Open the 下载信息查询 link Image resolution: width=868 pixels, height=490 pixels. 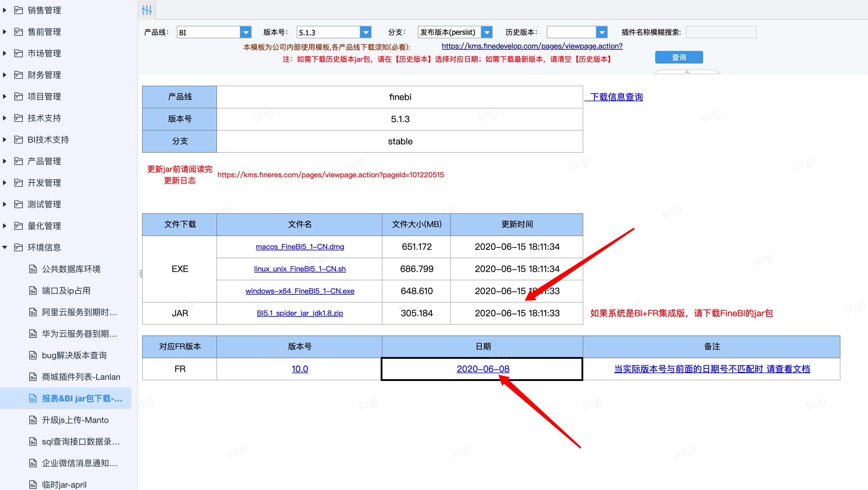[616, 97]
